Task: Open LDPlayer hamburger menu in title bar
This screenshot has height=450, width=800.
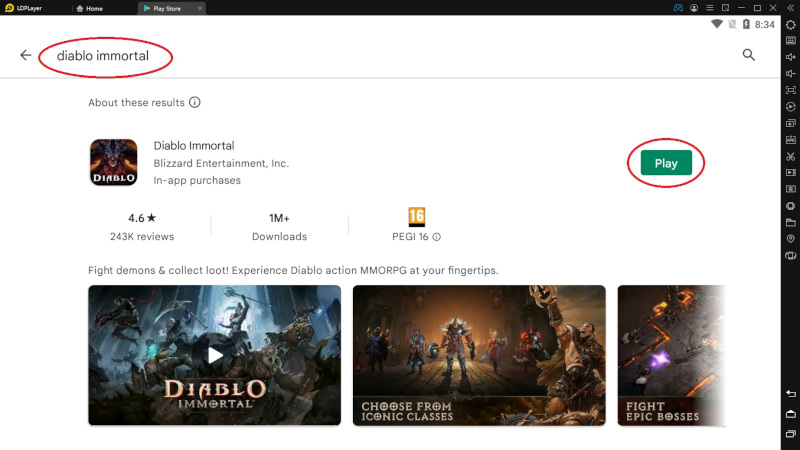Action: (x=710, y=8)
